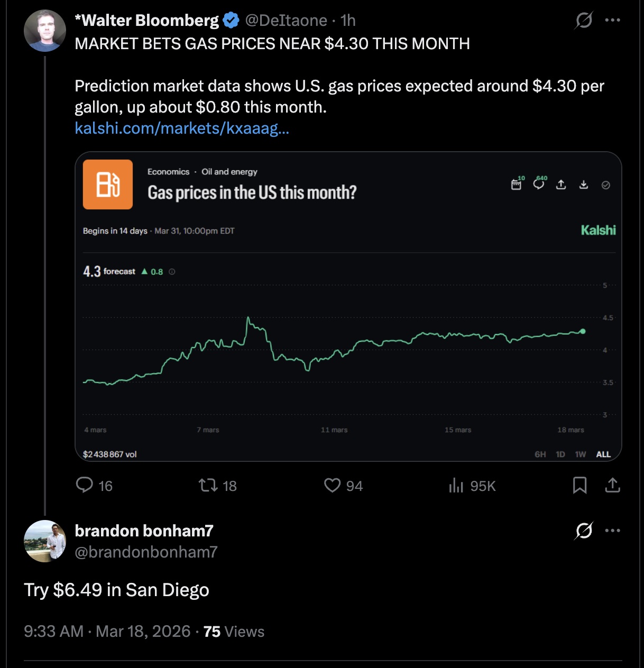Open Walter Bloomberg's profile picture
The height and width of the screenshot is (668, 644).
45,31
